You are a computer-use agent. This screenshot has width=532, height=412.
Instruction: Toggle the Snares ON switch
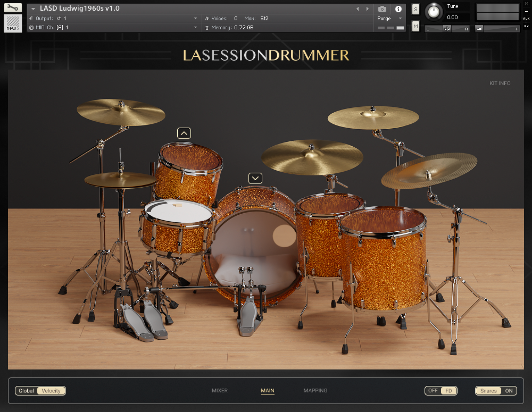pyautogui.click(x=496, y=391)
